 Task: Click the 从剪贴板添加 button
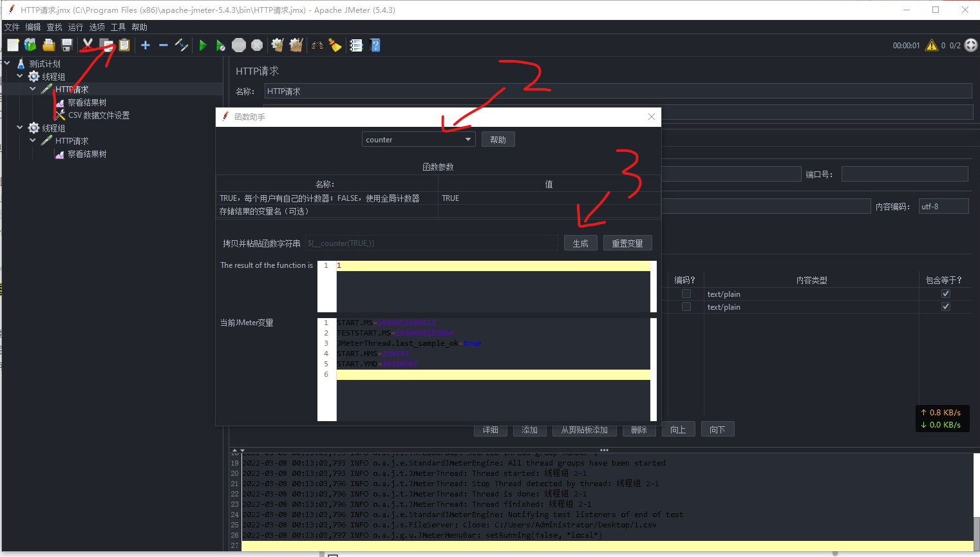(x=585, y=430)
